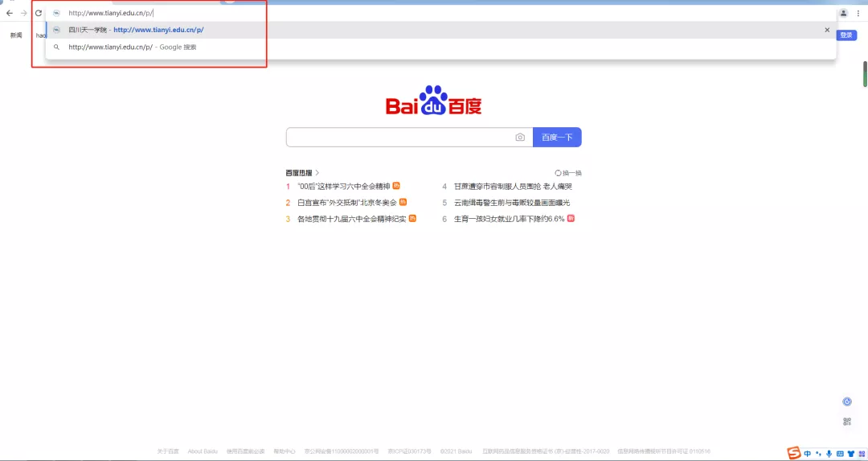Click the Sogou S input method logo
Screen dimensions: 868x461
point(794,453)
